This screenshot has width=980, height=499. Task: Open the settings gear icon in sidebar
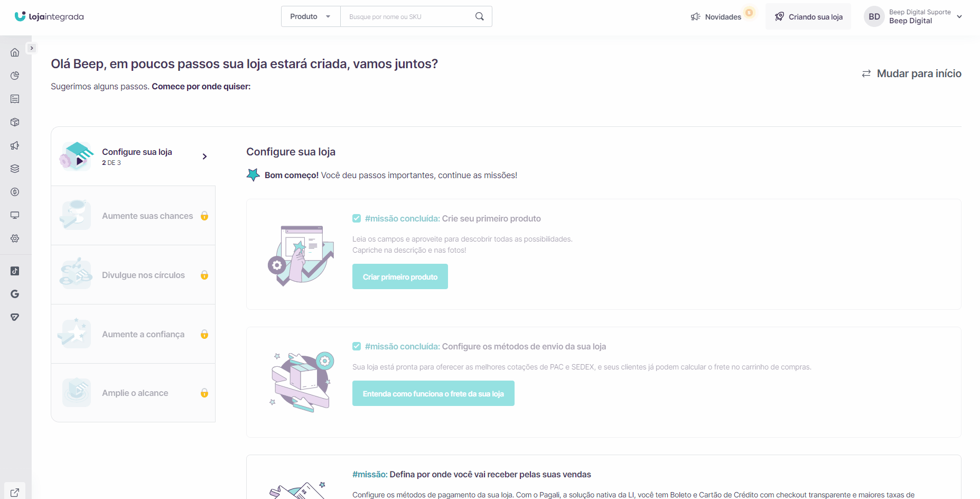(15, 238)
